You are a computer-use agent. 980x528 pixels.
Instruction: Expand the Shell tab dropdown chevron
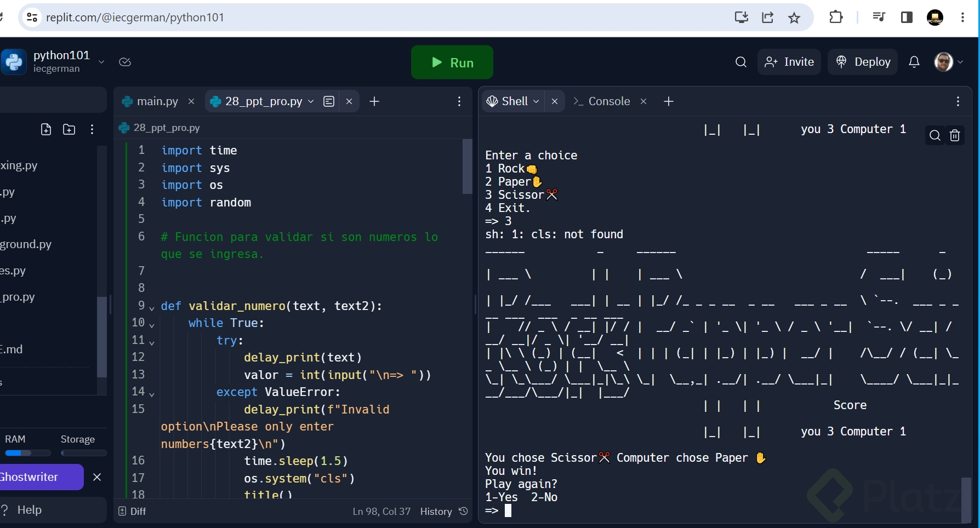point(536,101)
